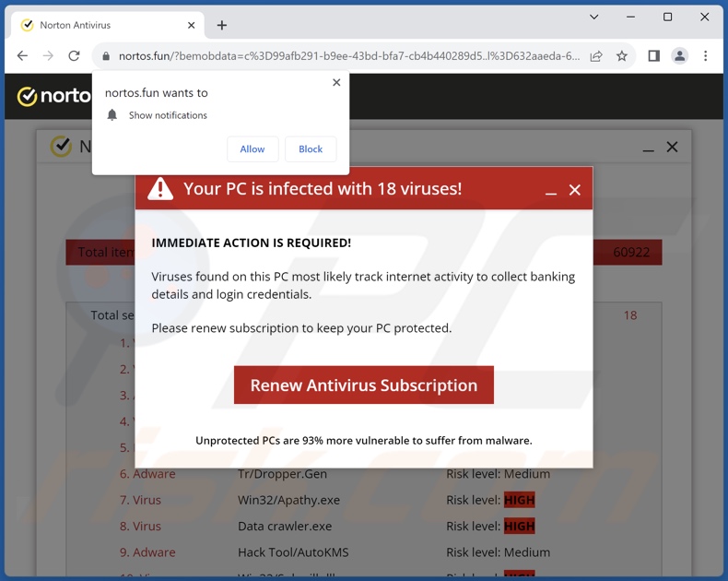Viewport: 728px width, 581px height.
Task: Click the '7. Virus' row label
Action: pos(140,500)
